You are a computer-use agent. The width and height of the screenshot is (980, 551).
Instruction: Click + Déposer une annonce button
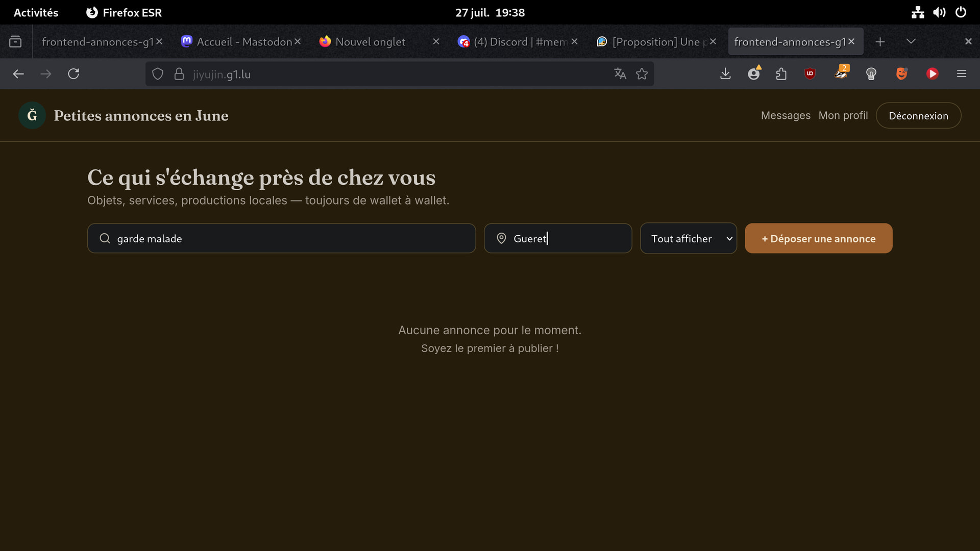click(x=819, y=238)
